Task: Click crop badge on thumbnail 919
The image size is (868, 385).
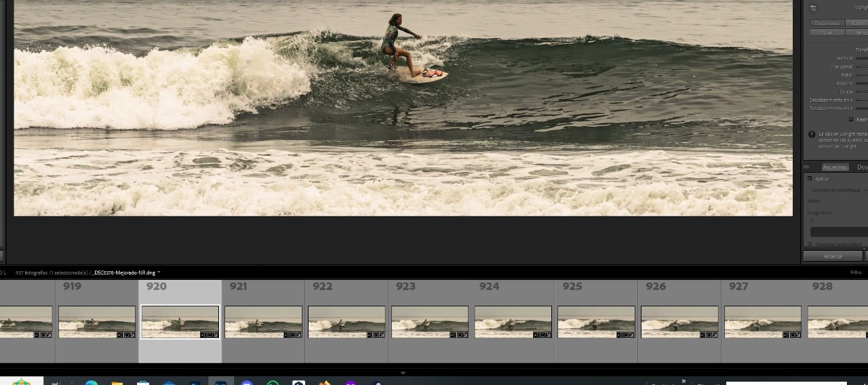Action: [126, 335]
